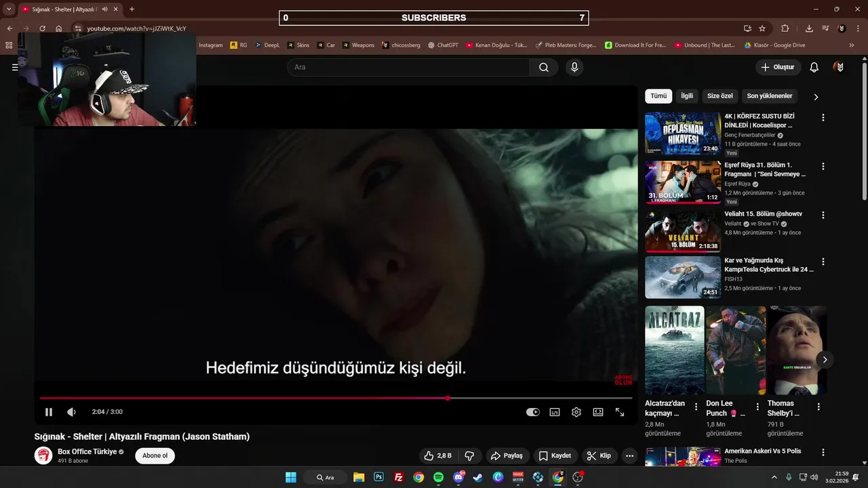Image resolution: width=868 pixels, height=488 pixels.
Task: Open options for Eşref Rüya video
Action: [823, 166]
